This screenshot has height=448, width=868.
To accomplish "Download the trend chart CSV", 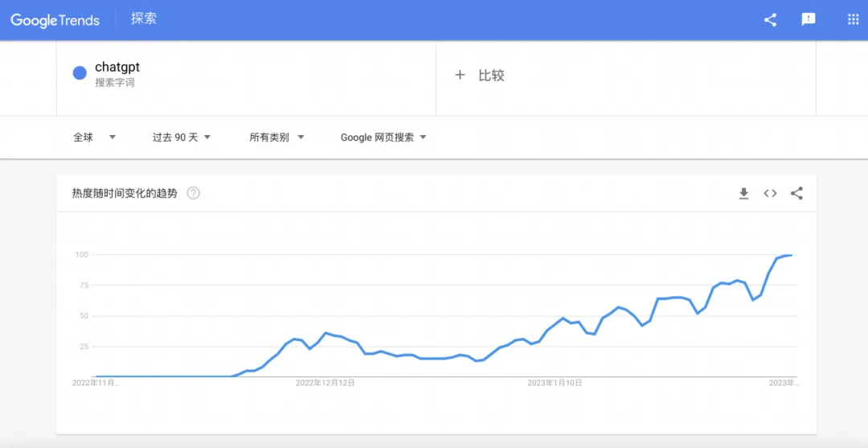I will pos(743,193).
